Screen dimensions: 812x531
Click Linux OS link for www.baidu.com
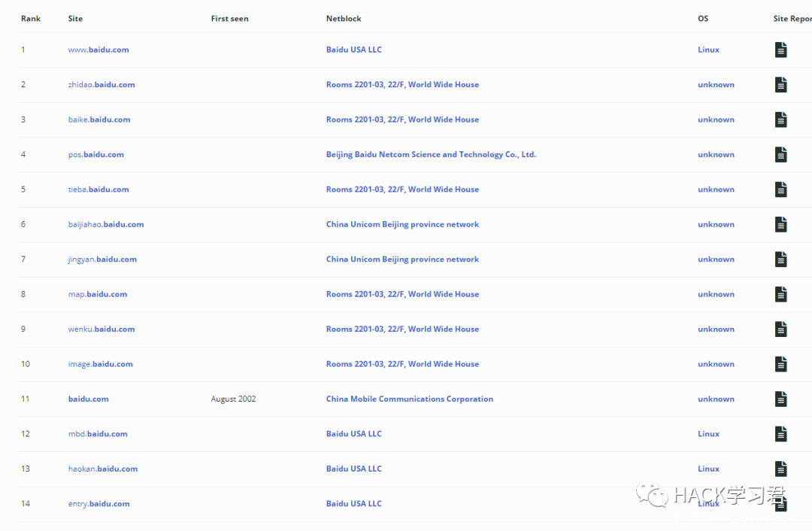tap(708, 50)
